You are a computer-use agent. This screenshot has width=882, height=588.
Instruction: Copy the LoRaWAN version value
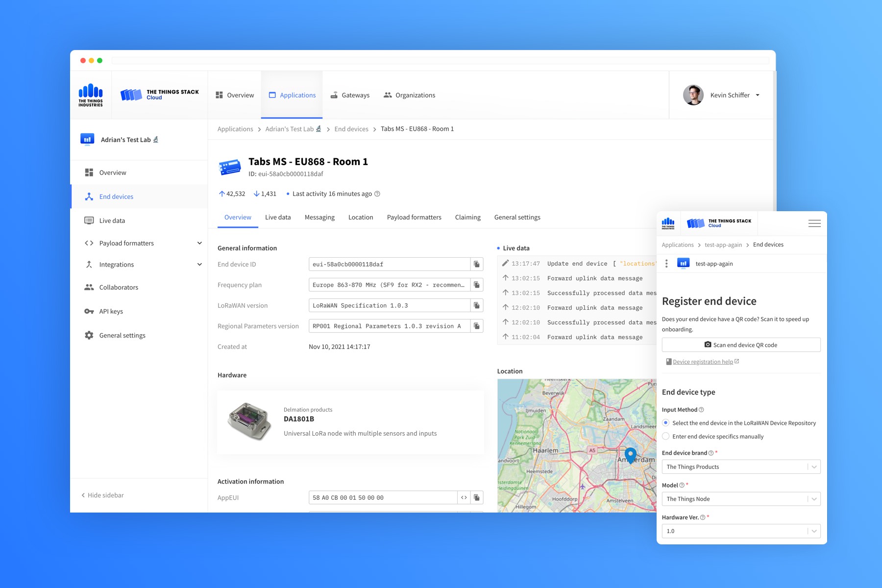(x=476, y=306)
